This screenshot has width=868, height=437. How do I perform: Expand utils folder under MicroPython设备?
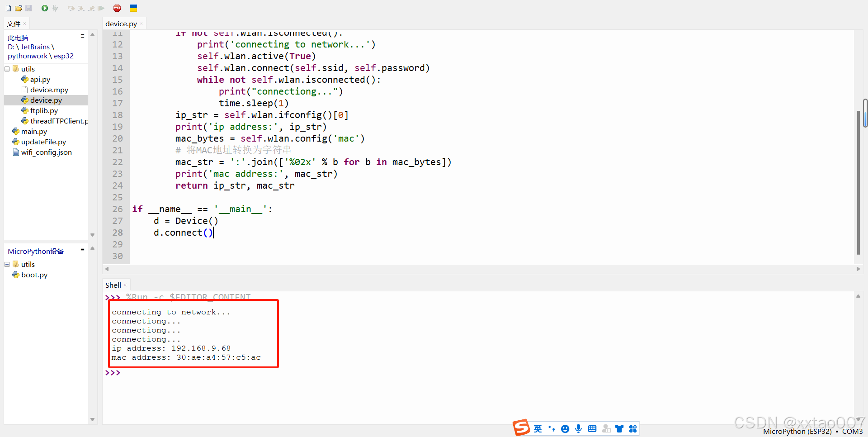pos(7,264)
